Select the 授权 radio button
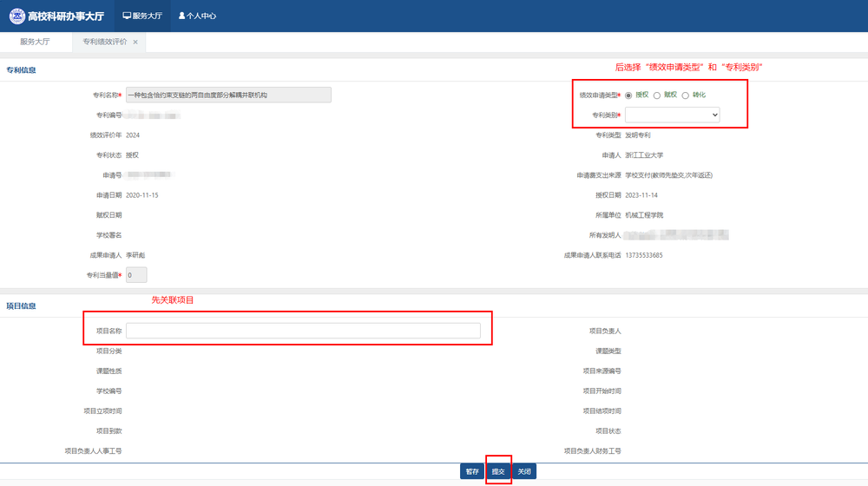This screenshot has width=868, height=486. click(628, 95)
